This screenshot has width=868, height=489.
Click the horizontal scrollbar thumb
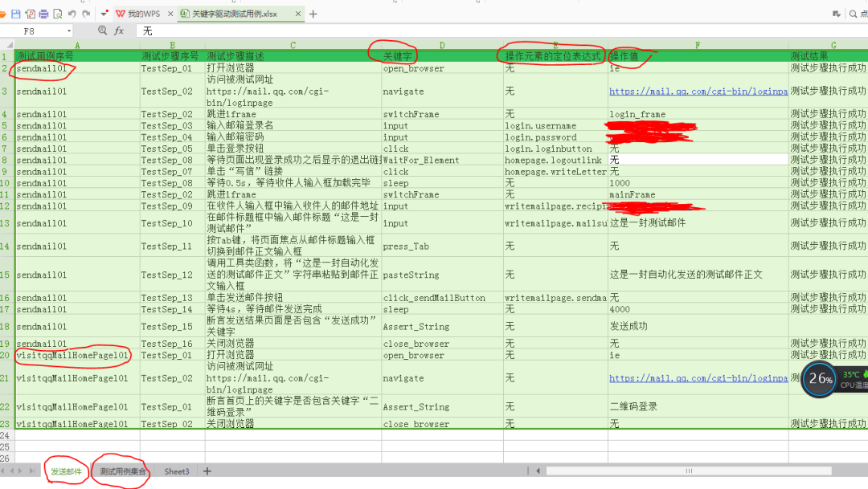click(x=690, y=471)
